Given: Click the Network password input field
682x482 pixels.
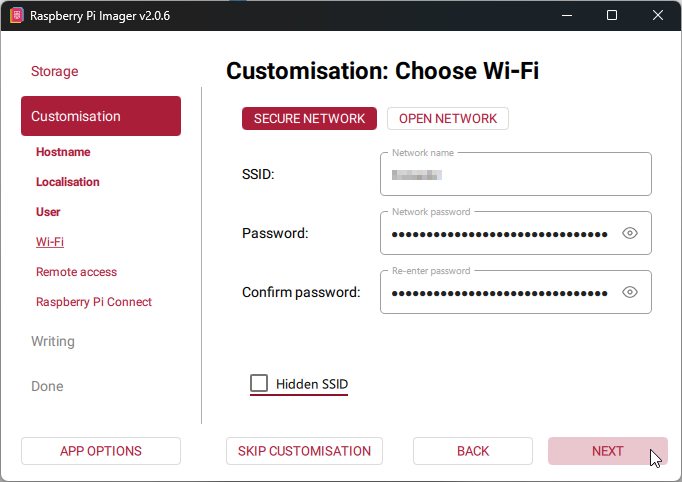Looking at the screenshot, I should (x=500, y=233).
